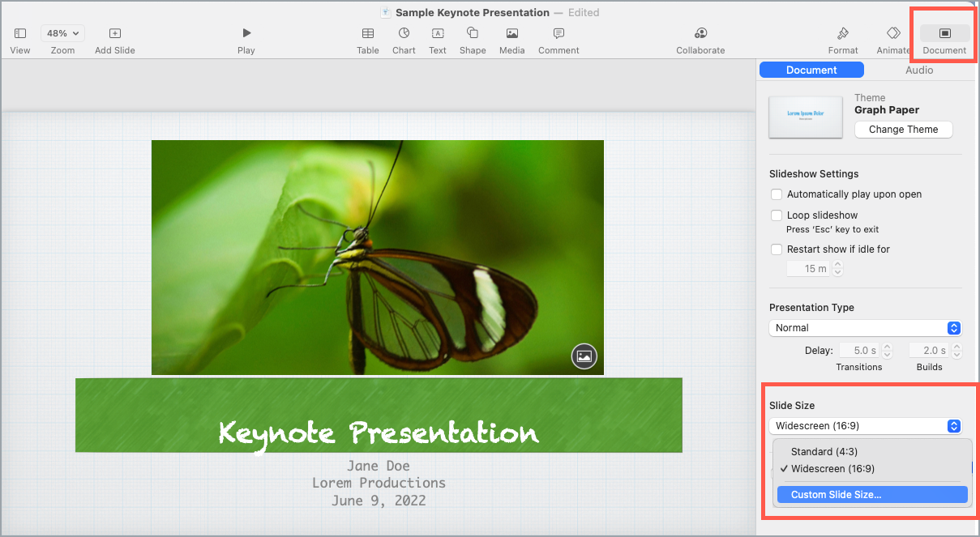980x537 pixels.
Task: Open the 48% Zoom dropdown
Action: [63, 33]
